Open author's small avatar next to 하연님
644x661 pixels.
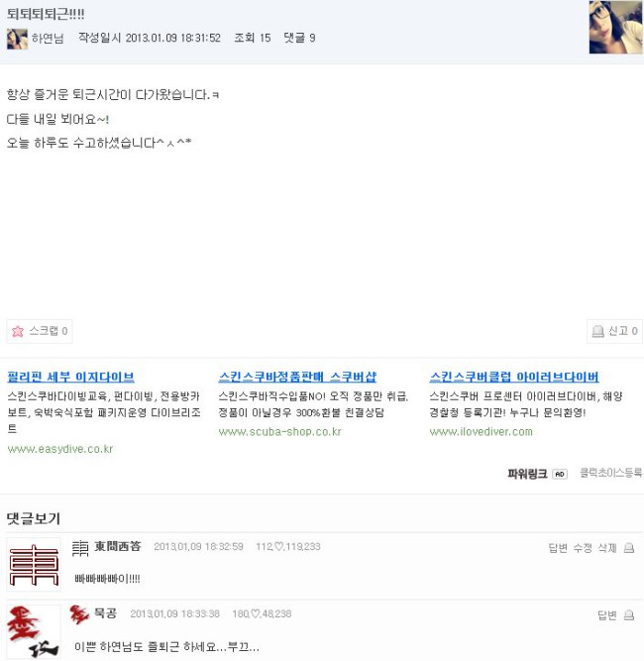coord(17,39)
